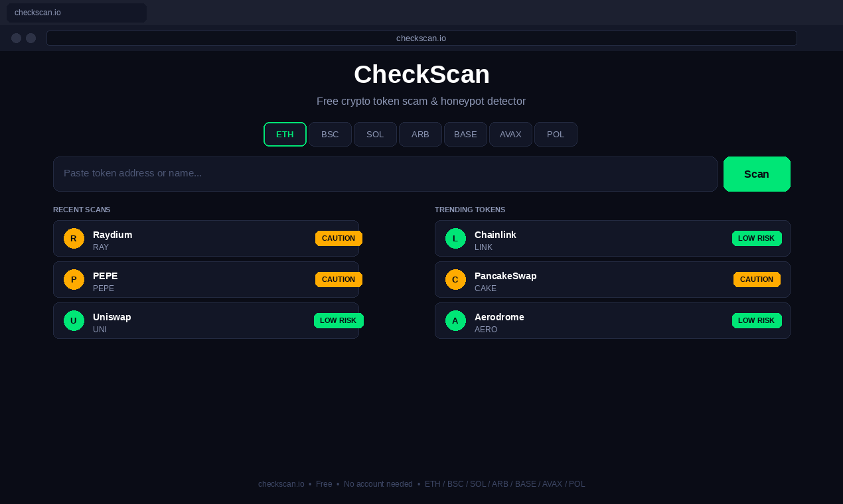Screen dimensions: 843x504
Task: Click the Chainlink L token icon
Action: pos(455,238)
